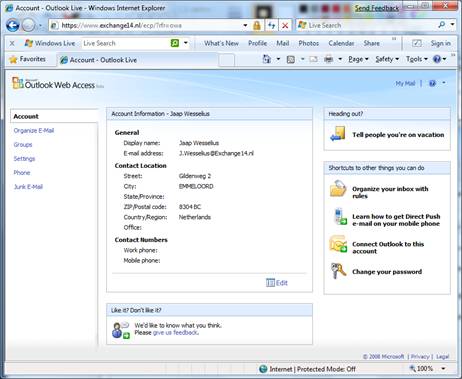The image size is (462, 379).
Task: Click Connect Outlook to this account
Action: point(388,248)
